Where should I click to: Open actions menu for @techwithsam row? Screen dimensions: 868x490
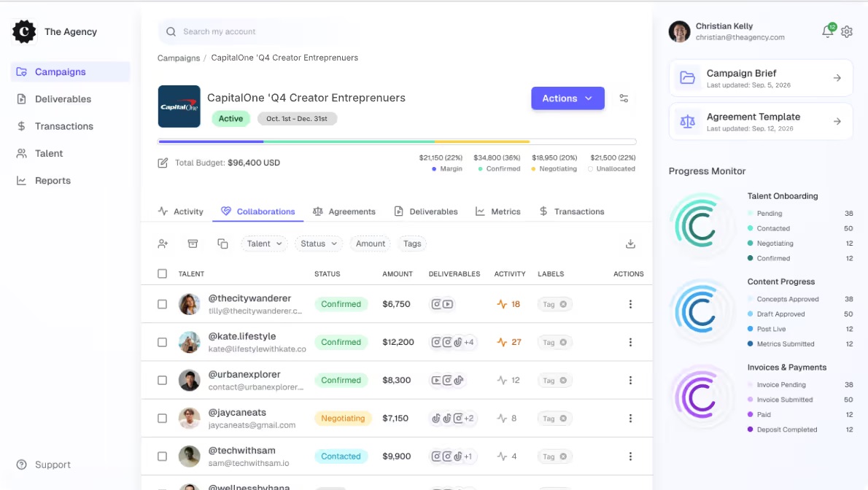pos(630,456)
